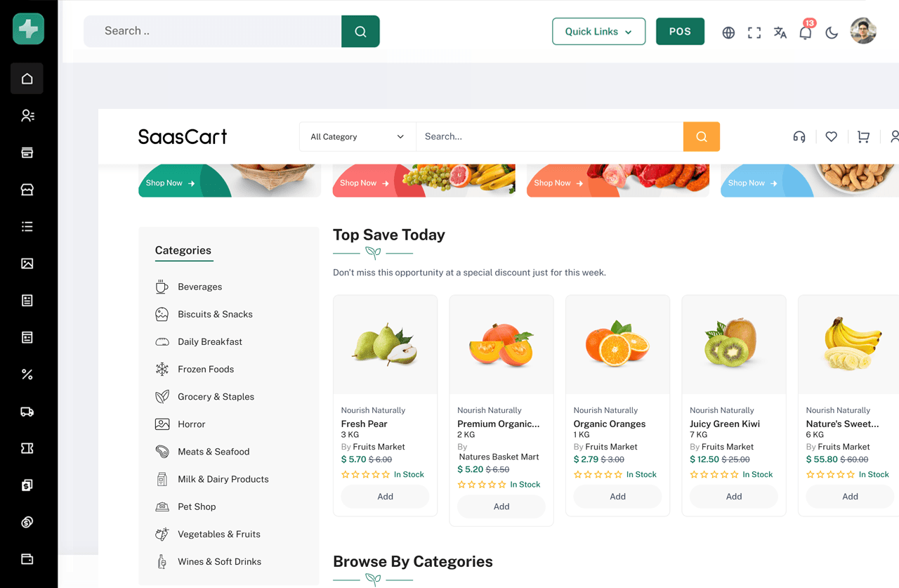Expand the Quick Links dropdown
899x588 pixels.
[598, 32]
